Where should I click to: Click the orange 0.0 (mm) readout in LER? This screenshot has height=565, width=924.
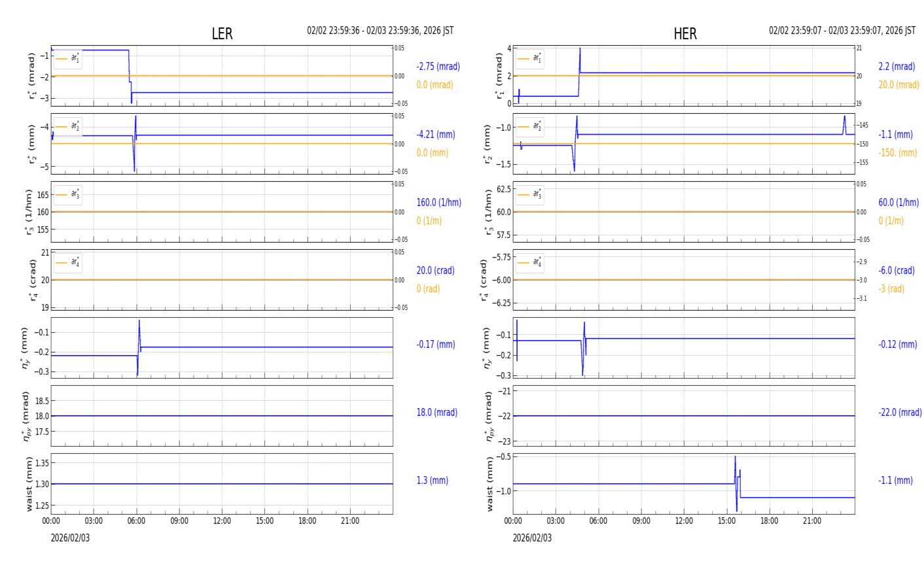pyautogui.click(x=433, y=153)
